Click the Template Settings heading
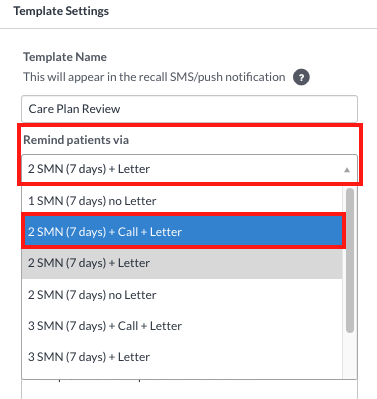Image resolution: width=377 pixels, height=399 pixels. [x=61, y=11]
